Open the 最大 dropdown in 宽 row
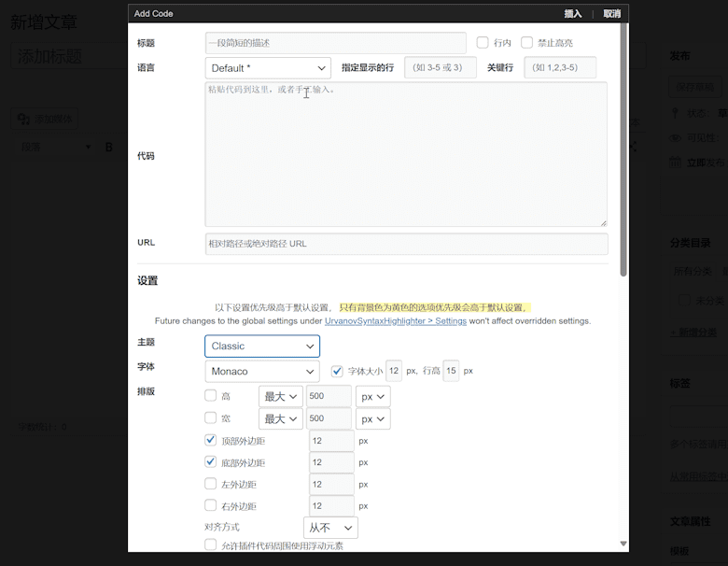Image resolution: width=728 pixels, height=566 pixels. click(x=280, y=418)
